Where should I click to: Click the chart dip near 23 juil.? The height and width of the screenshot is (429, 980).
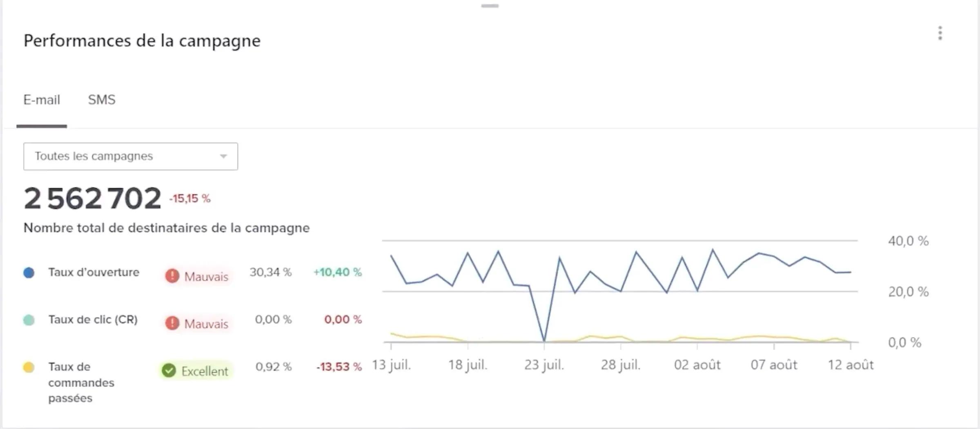(544, 340)
